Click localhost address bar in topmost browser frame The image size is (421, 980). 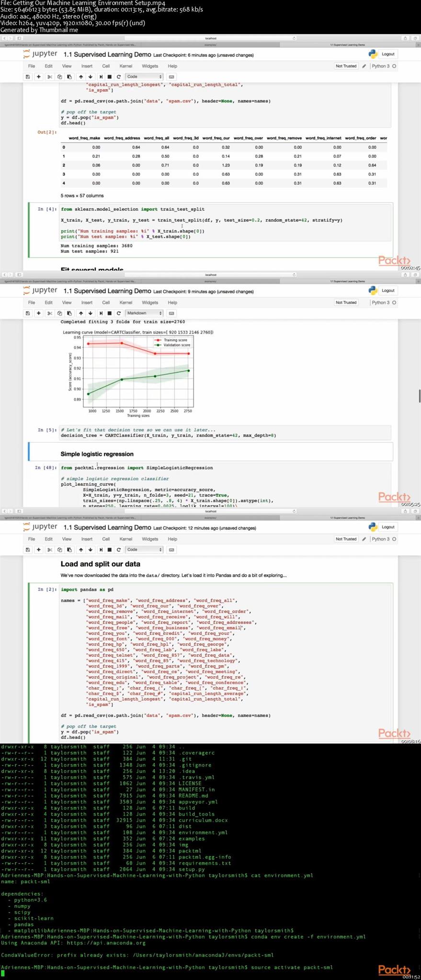point(211,38)
